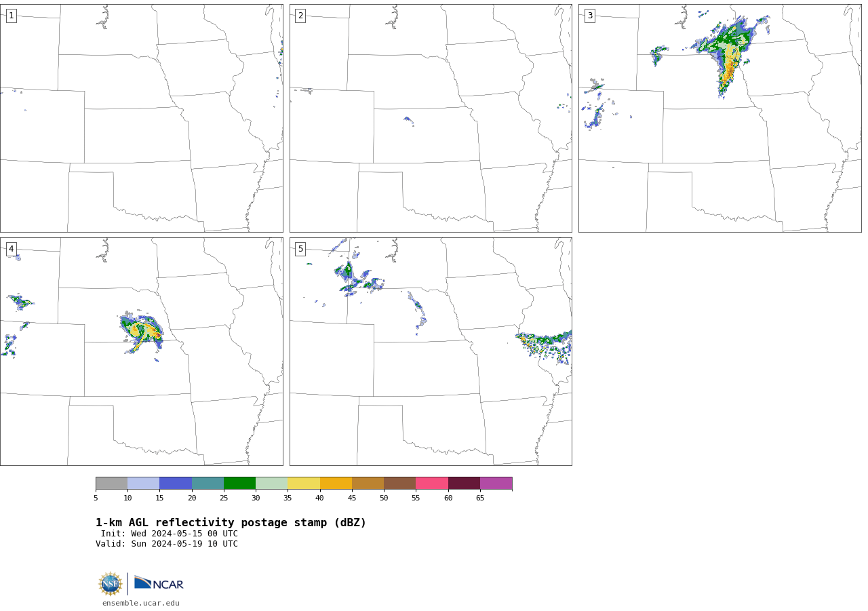The height and width of the screenshot is (611, 868).
Task: Click the panel number 5 label box
Action: 300,249
